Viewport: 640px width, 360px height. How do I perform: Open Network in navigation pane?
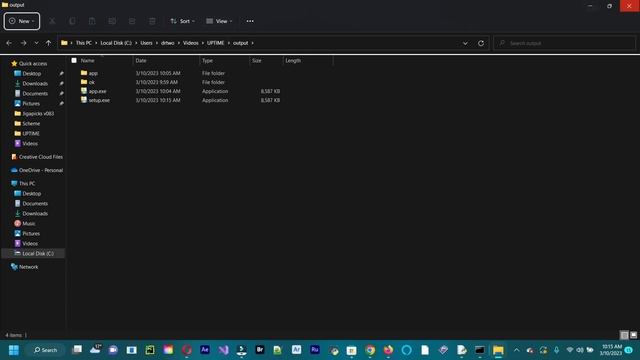pos(28,267)
